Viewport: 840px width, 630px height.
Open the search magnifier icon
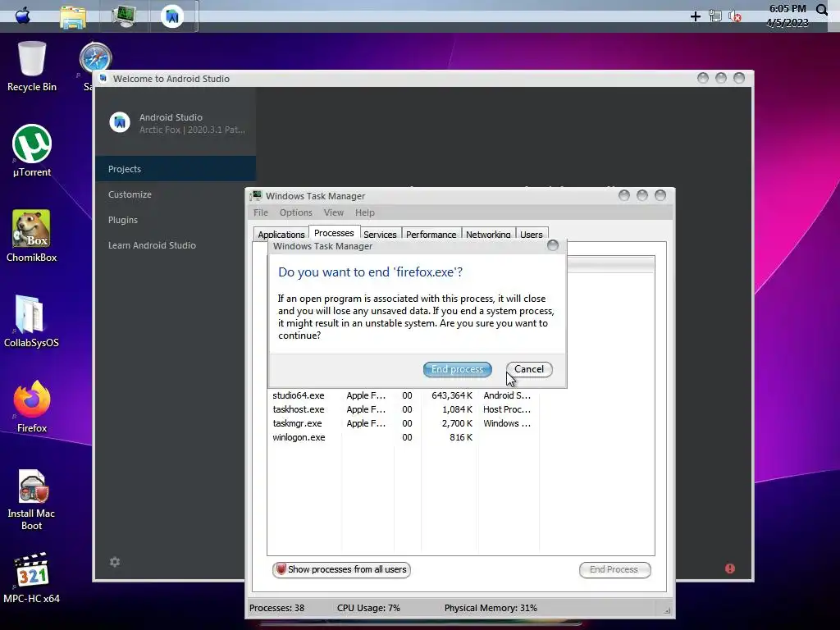coord(822,10)
